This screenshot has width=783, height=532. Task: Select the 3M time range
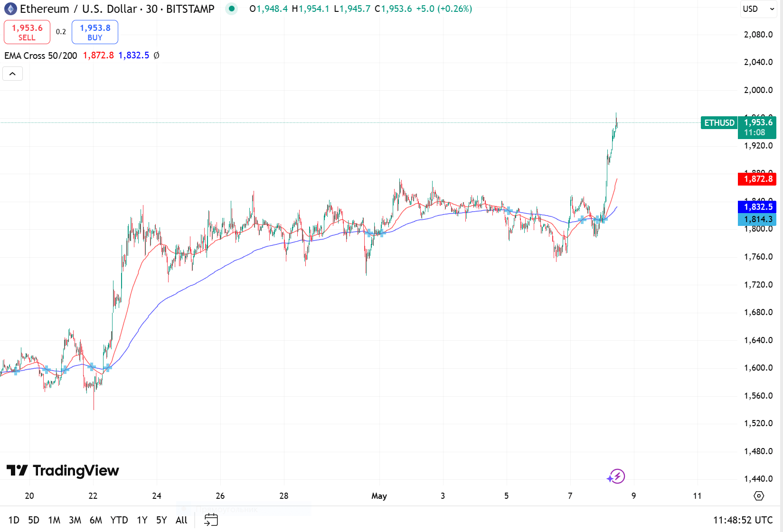(x=75, y=520)
